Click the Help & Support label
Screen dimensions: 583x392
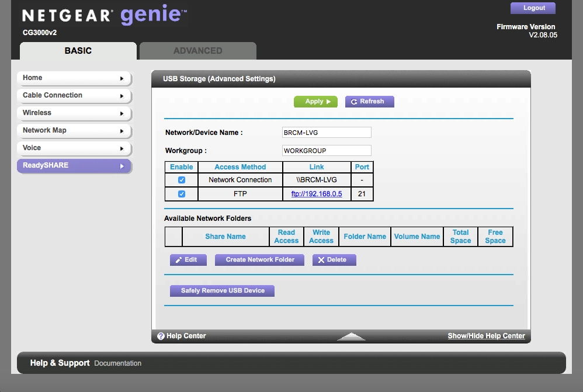(x=60, y=363)
